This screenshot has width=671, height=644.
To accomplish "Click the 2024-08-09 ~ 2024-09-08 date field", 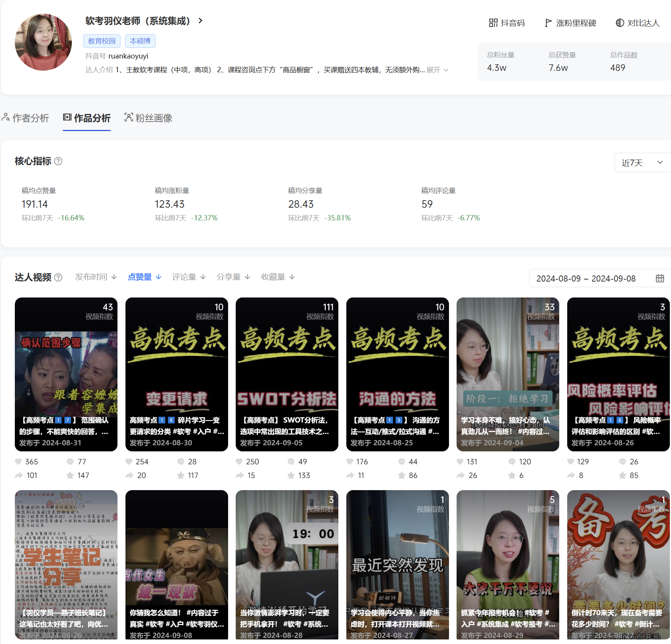I will click(585, 278).
